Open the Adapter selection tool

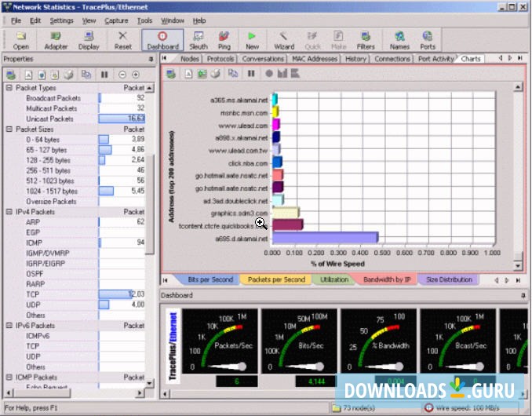pos(56,40)
